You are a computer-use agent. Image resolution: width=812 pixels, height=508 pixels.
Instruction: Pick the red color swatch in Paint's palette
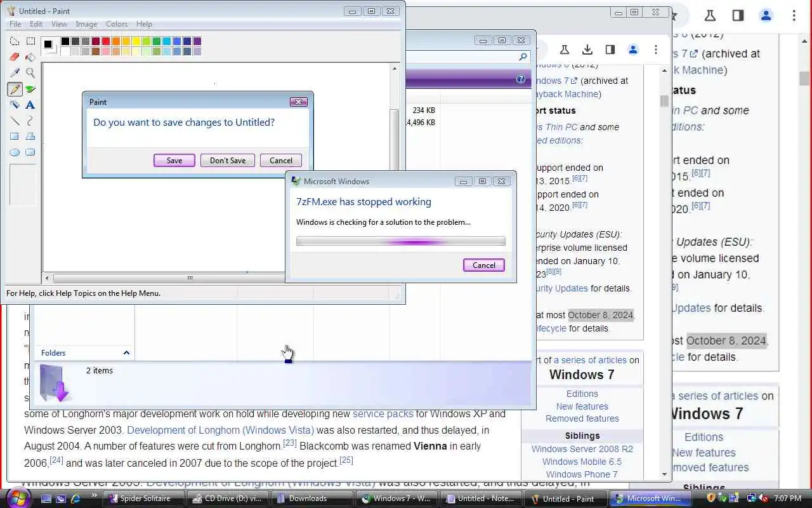coord(106,41)
